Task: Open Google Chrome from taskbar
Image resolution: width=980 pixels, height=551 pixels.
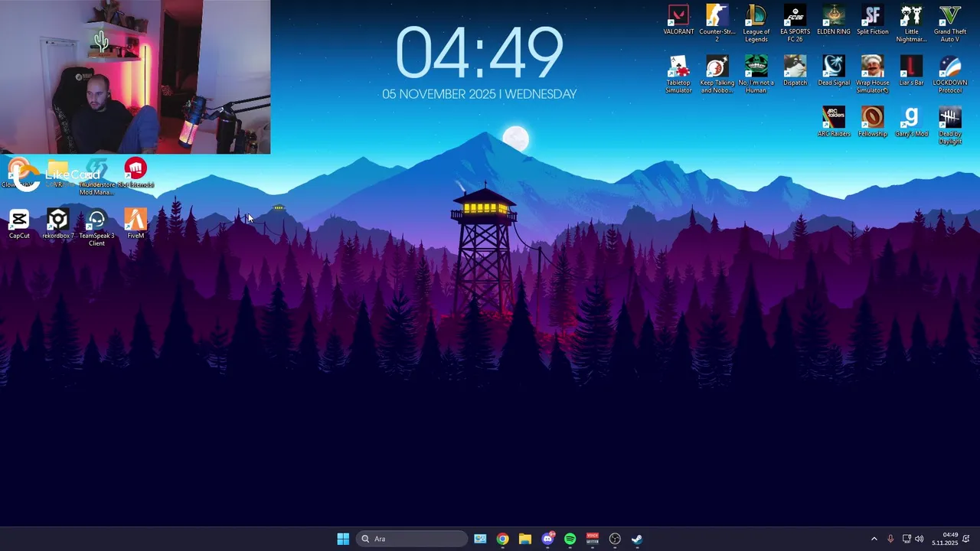Action: tap(502, 539)
